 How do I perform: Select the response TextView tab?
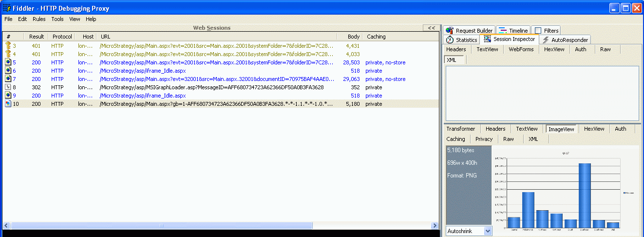[527, 129]
